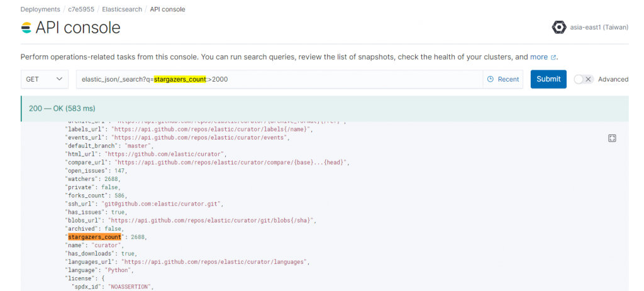This screenshot has height=291, width=644.
Task: Click the "watchers": 2688 line
Action: [93, 179]
